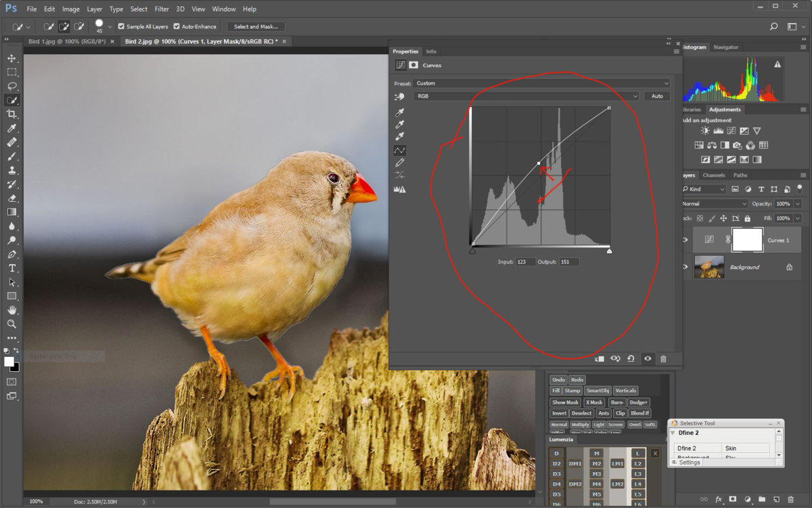Select the Move tool
The image size is (812, 508).
[12, 58]
